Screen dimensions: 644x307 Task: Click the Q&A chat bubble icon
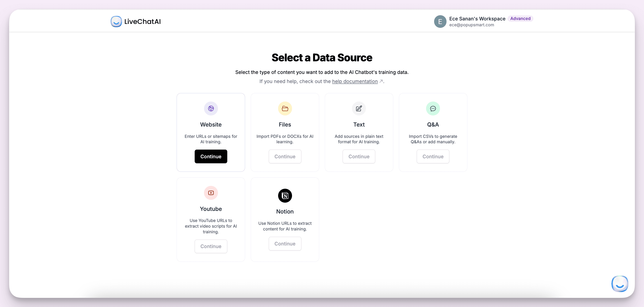(433, 108)
